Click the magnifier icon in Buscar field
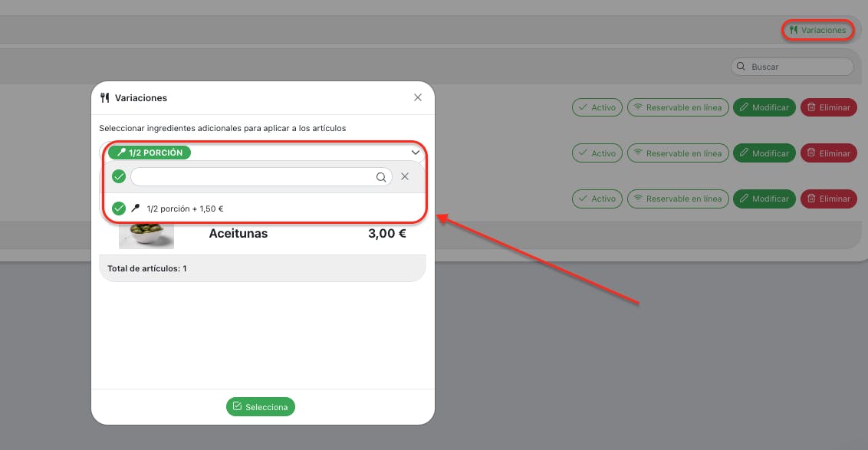The height and width of the screenshot is (450, 868). pos(741,67)
